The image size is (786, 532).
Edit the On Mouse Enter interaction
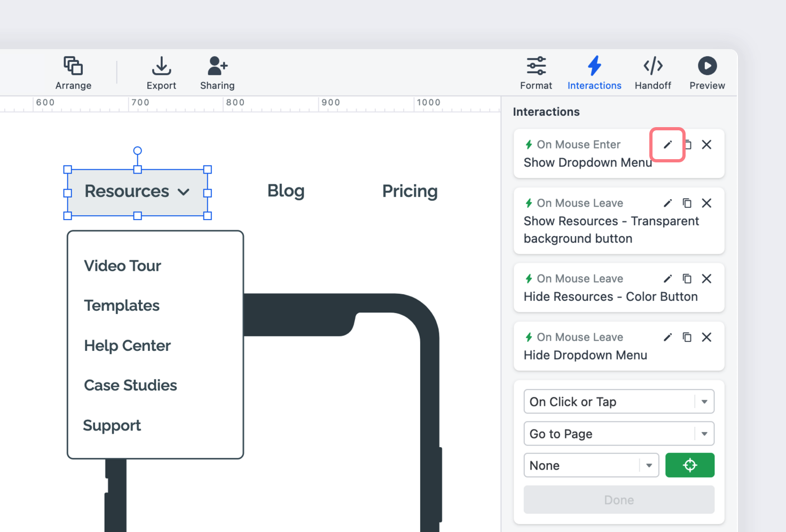(x=667, y=145)
